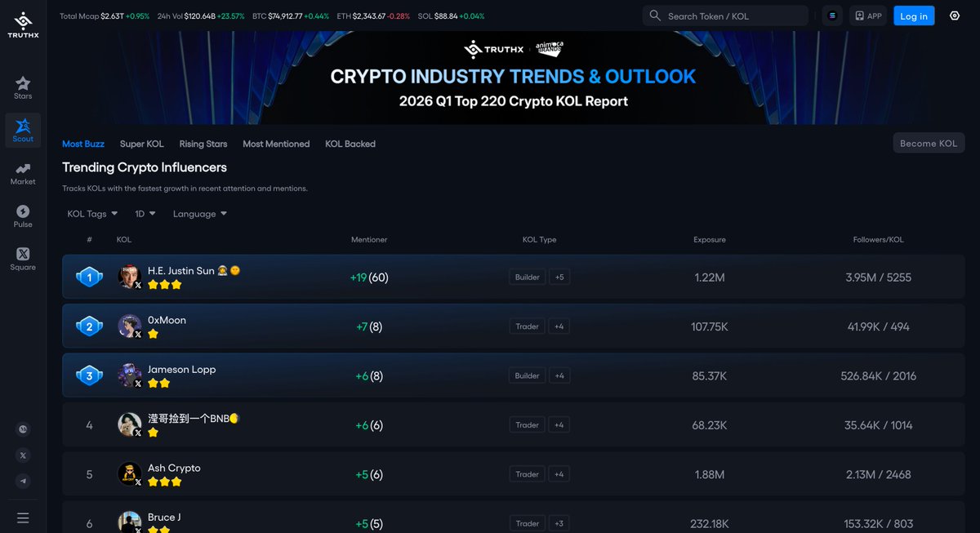Viewport: 980px width, 533px height.
Task: Expand the +4 extra tags for 0xMoon
Action: (559, 326)
